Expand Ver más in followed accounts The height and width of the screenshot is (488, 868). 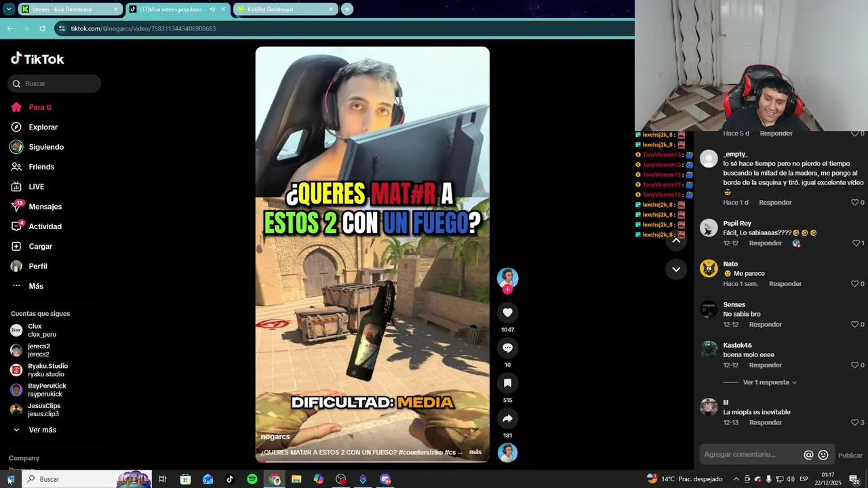(35, 430)
